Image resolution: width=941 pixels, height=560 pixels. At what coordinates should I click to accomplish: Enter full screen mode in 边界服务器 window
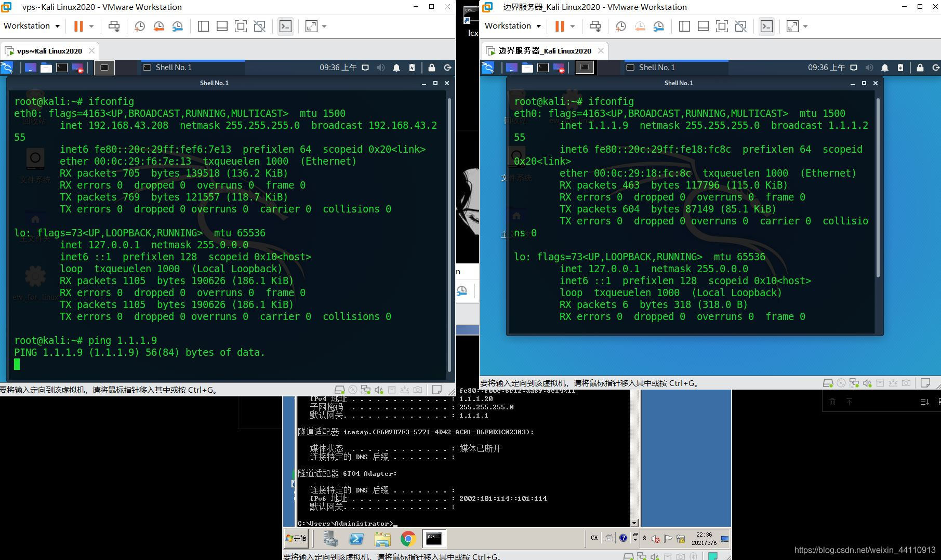(722, 26)
